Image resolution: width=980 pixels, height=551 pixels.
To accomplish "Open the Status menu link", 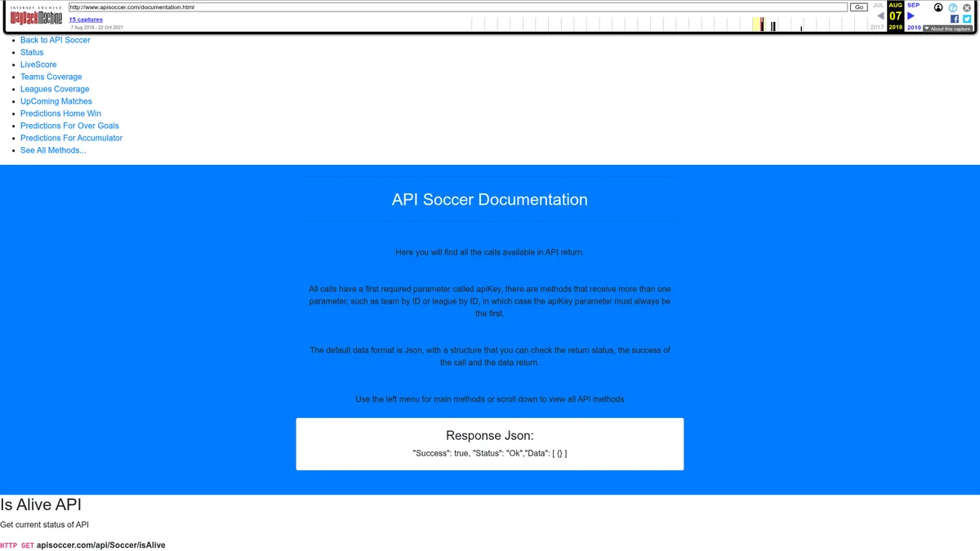I will (x=32, y=52).
